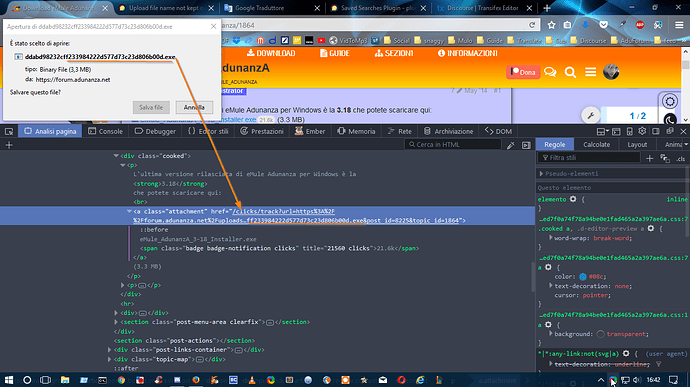Open the downloads arrow icon in Firefox toolbar
The image size is (690, 387).
585,25
